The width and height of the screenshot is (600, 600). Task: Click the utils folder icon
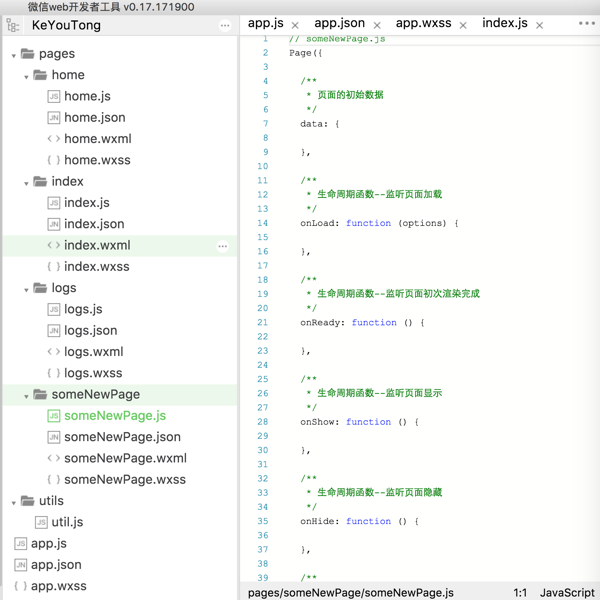tap(27, 500)
